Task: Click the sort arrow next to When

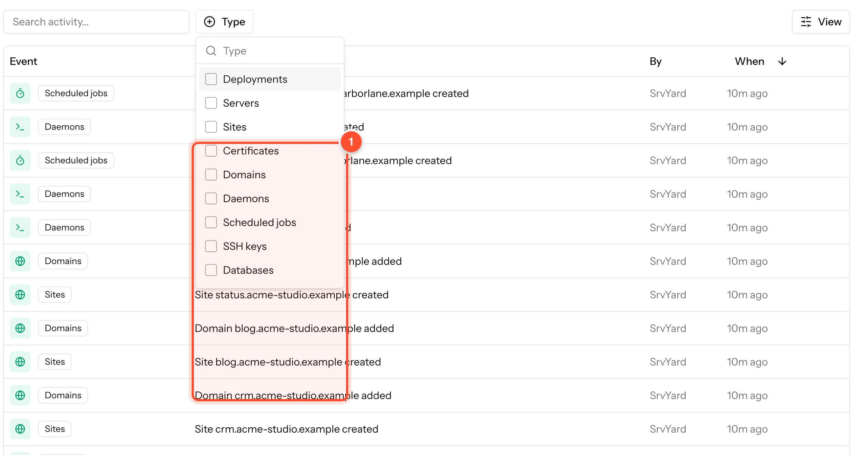Action: 782,62
